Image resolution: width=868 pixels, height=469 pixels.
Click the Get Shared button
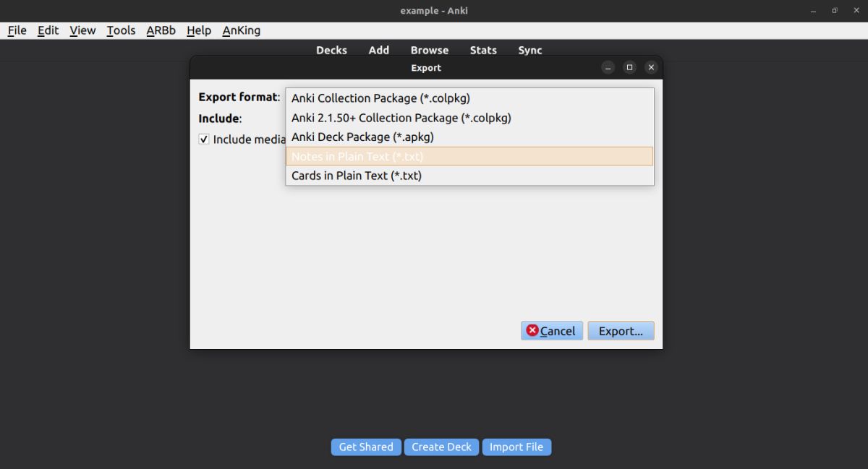(x=366, y=447)
